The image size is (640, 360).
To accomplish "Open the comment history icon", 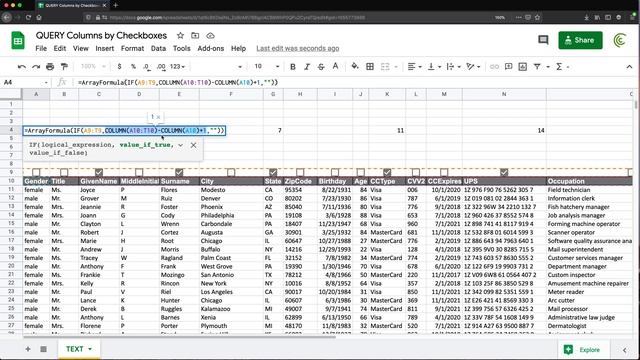I will pos(543,40).
